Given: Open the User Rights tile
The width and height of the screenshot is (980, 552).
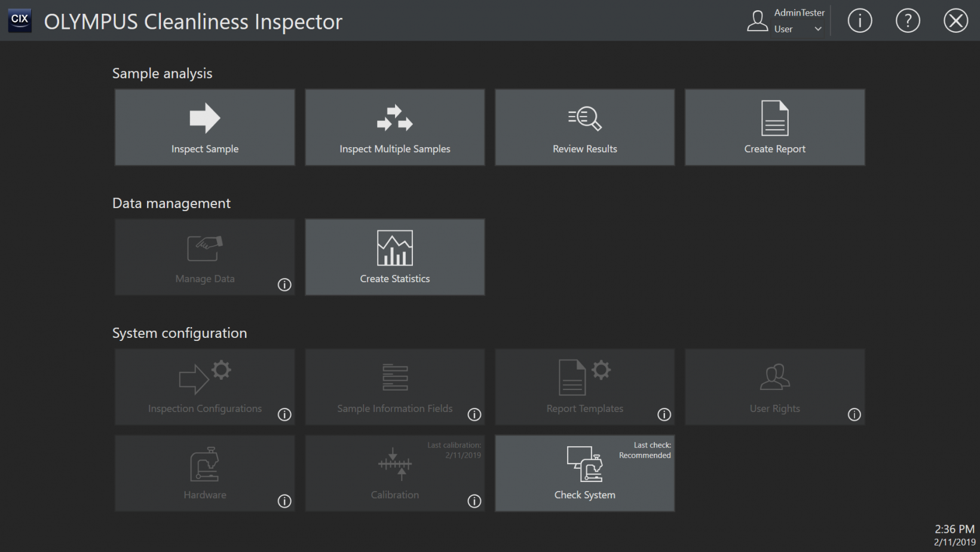Looking at the screenshot, I should [774, 387].
